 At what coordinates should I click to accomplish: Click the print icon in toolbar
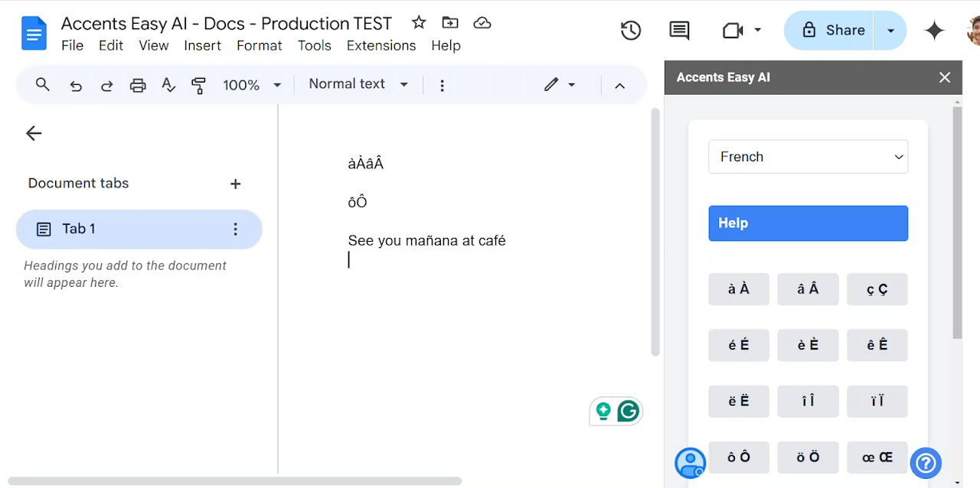[x=138, y=86]
